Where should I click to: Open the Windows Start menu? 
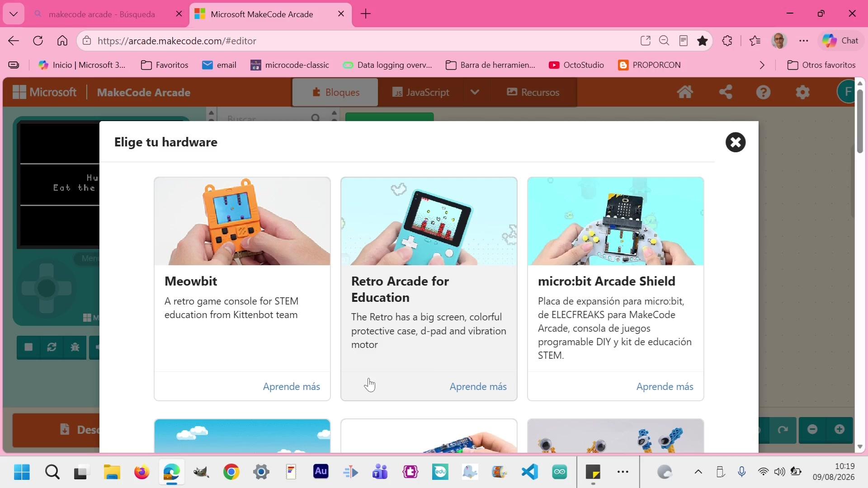[x=22, y=472]
